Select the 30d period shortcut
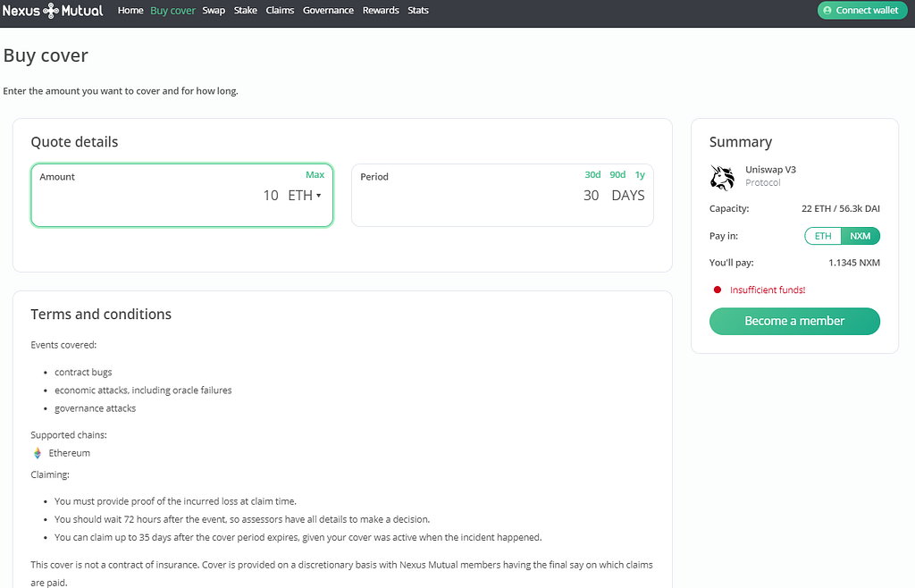The width and height of the screenshot is (915, 588). [592, 175]
